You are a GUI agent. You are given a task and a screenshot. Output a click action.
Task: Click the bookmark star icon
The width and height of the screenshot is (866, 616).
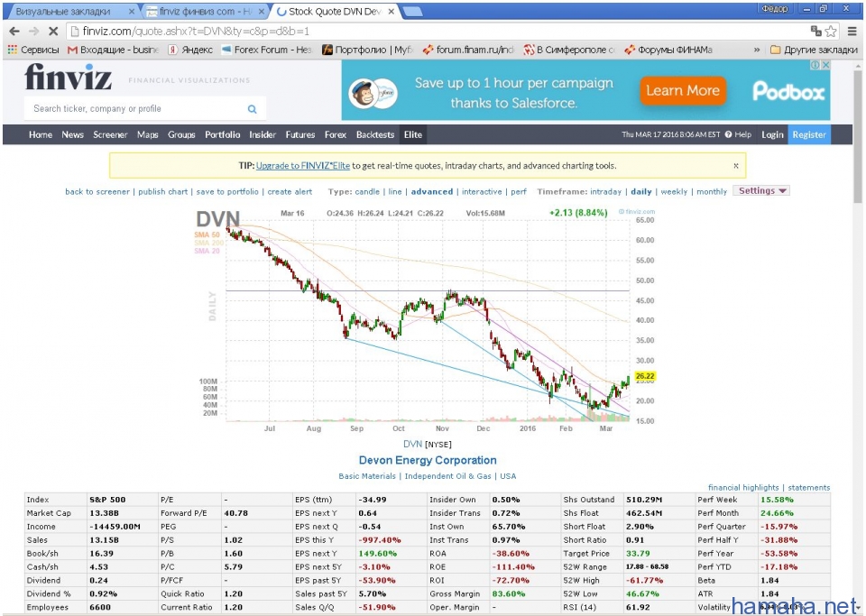(x=831, y=32)
